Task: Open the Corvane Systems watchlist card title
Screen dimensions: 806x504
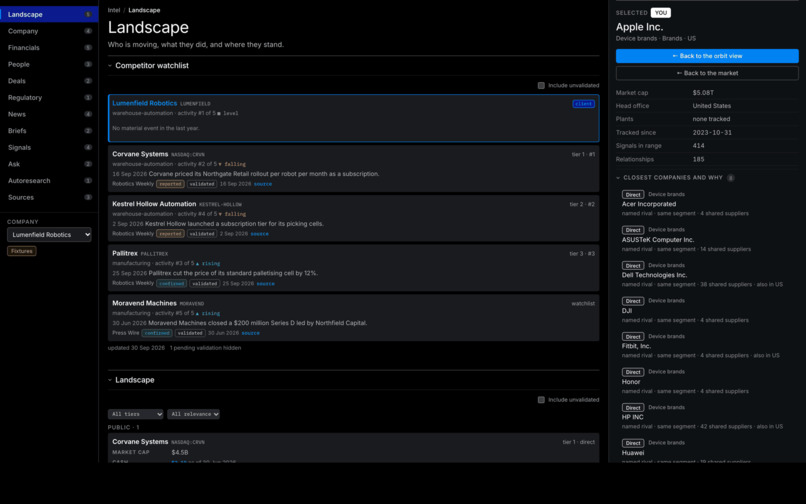Action: pos(140,154)
